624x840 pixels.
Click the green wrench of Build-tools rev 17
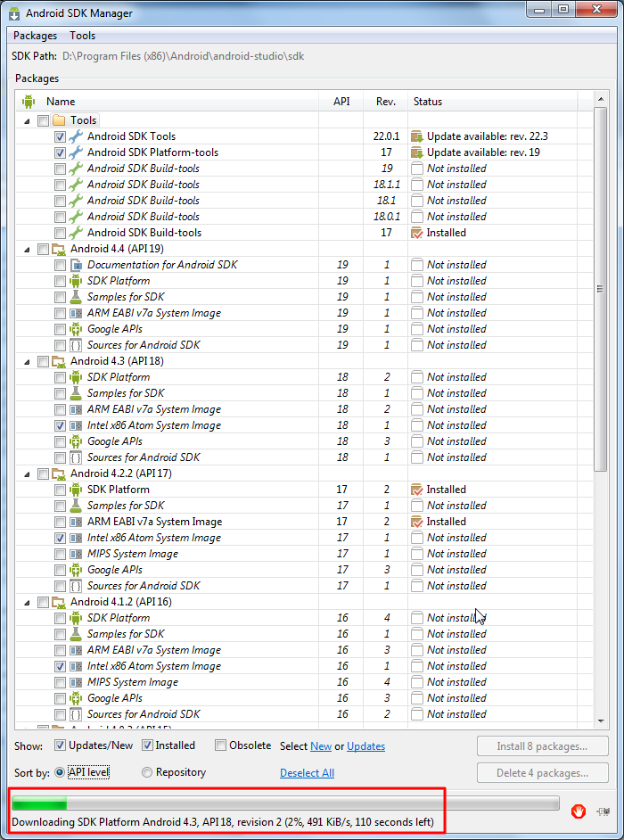tap(76, 233)
